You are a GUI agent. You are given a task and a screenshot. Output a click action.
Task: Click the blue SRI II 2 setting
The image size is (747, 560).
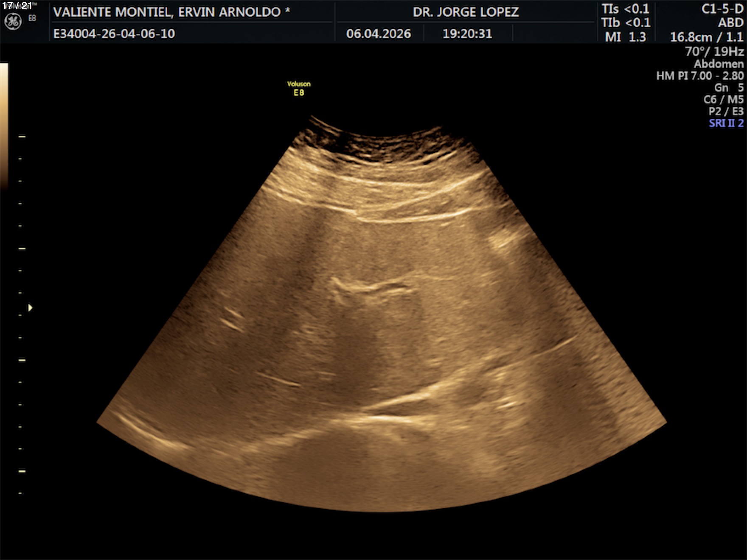(x=726, y=123)
